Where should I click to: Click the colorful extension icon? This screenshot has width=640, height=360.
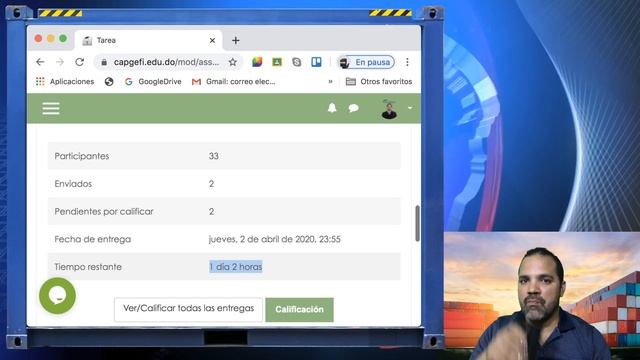(257, 62)
